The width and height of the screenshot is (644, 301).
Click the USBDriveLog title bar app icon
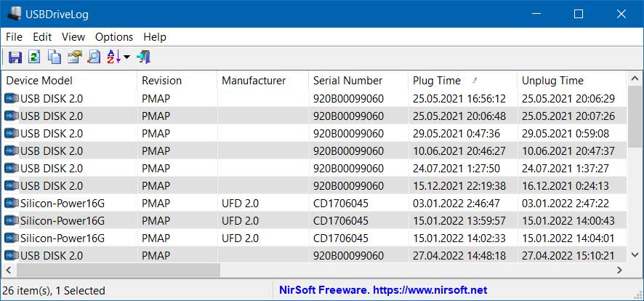(15, 14)
